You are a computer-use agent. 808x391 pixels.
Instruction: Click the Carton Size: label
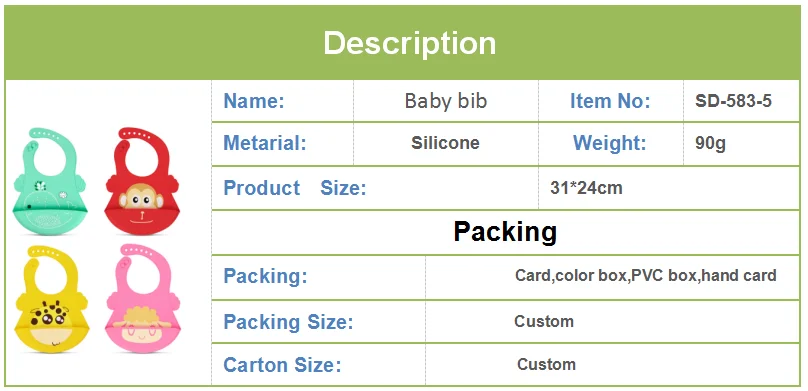[282, 365]
